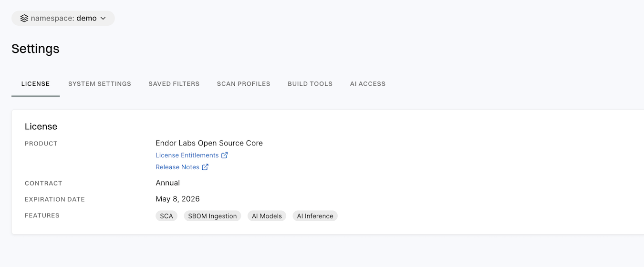This screenshot has height=267, width=644.
Task: Select the AI Models feature chip
Action: [267, 216]
